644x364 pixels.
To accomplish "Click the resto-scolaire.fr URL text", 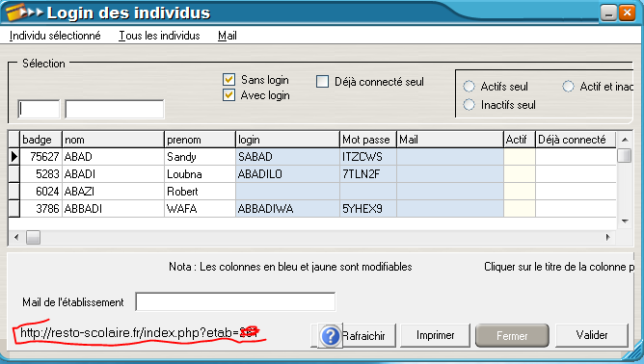I will click(x=139, y=332).
